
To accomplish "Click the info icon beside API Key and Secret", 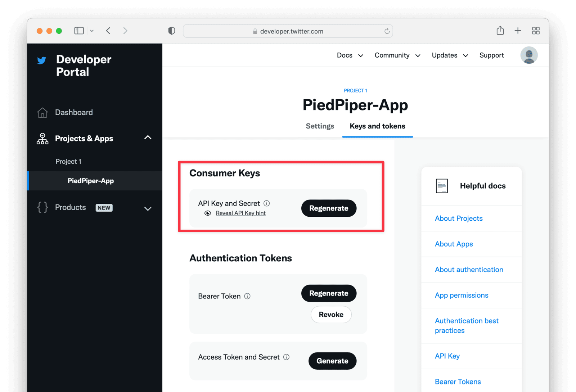I will (x=267, y=203).
